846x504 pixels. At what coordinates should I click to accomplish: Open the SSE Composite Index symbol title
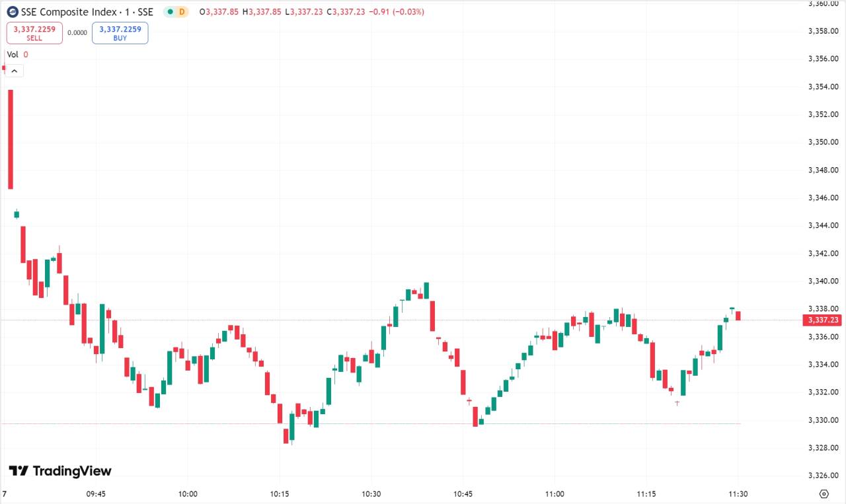(87, 12)
